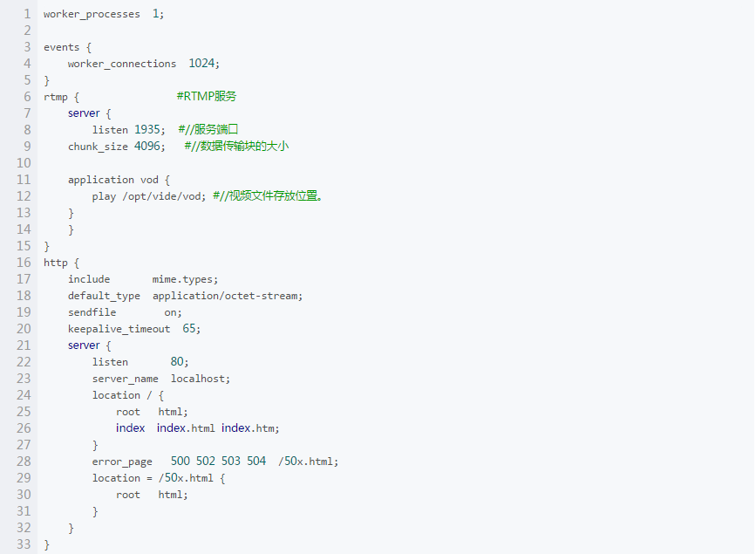Screen dimensions: 756x554
Task: Click index.html on the index line
Action: (x=186, y=428)
